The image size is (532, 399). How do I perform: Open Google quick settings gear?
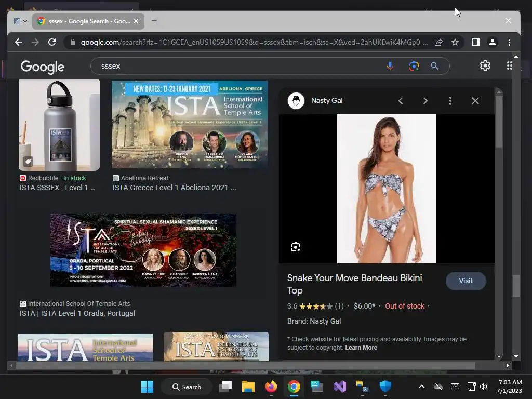pyautogui.click(x=485, y=65)
